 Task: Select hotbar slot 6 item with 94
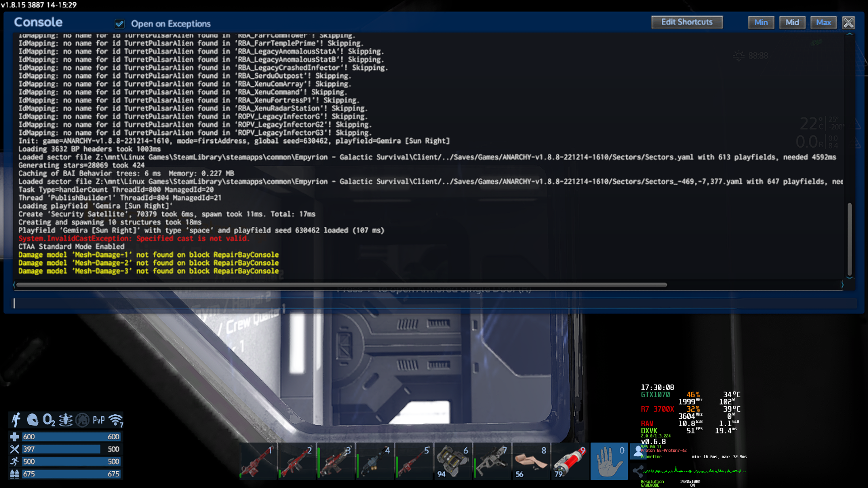453,461
